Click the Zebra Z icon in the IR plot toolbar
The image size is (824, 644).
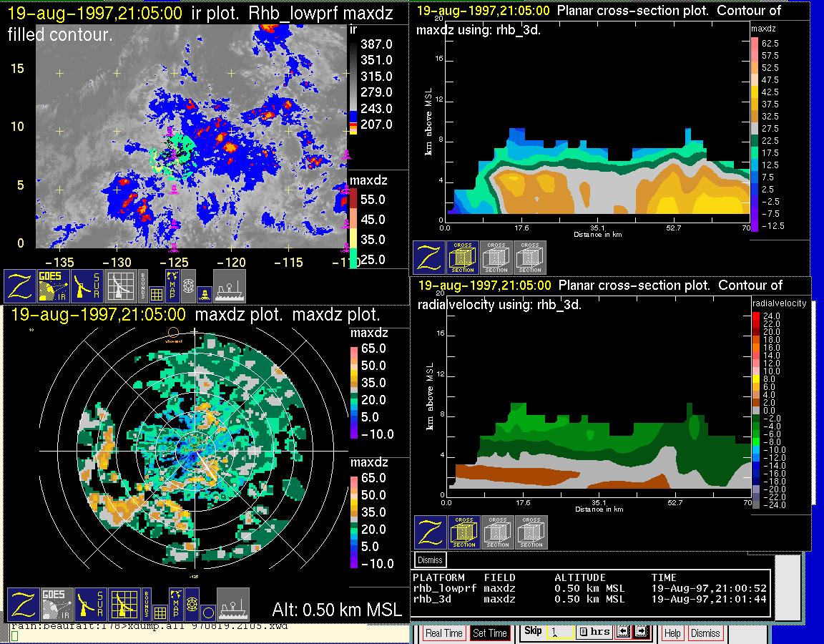pyautogui.click(x=21, y=286)
